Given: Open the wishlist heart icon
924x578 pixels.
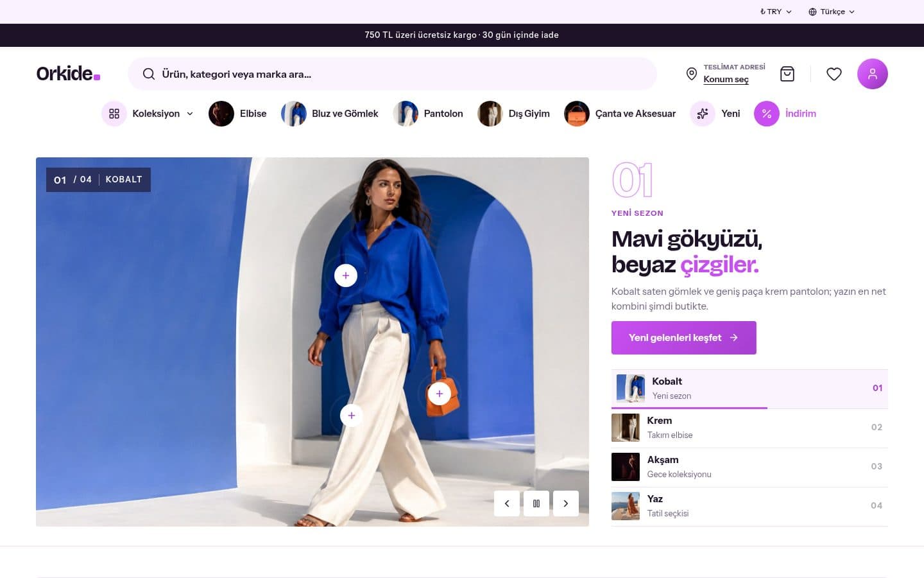Looking at the screenshot, I should 834,74.
